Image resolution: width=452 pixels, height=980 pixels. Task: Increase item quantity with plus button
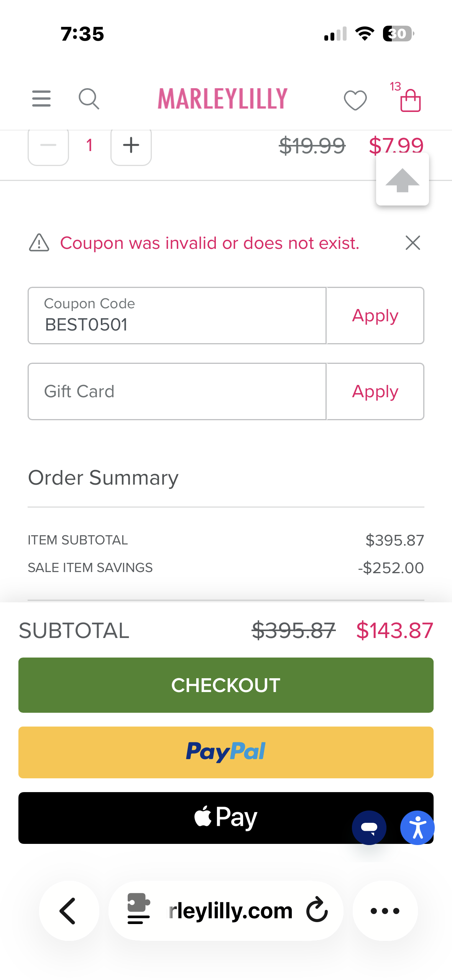coord(131,145)
